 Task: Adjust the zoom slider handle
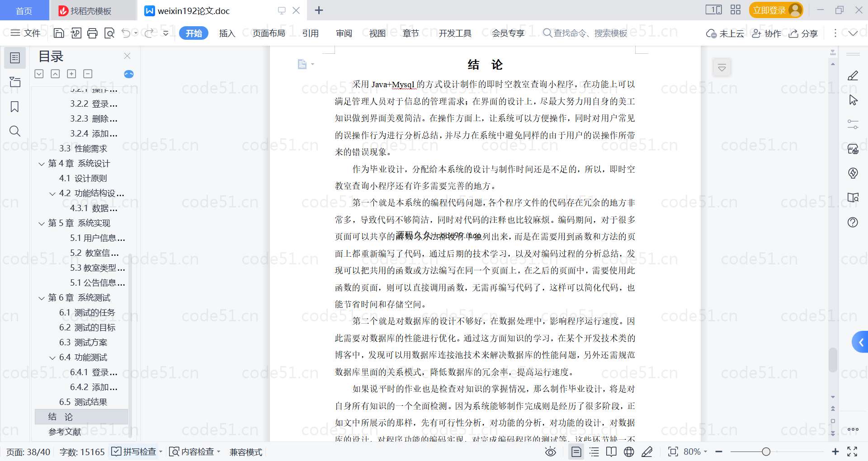tap(766, 452)
